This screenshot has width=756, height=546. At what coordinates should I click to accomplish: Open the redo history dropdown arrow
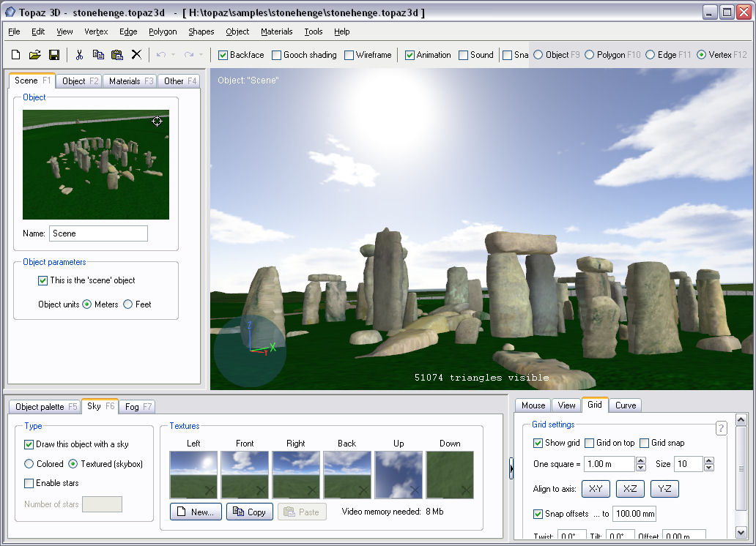point(201,55)
